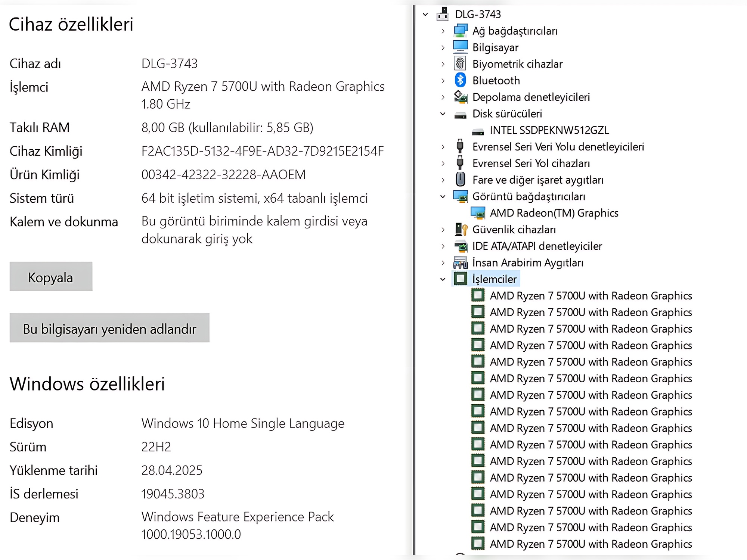Image resolution: width=747 pixels, height=560 pixels.
Task: Click the INTEL SSDPEKNW512GZL disk icon
Action: tap(478, 131)
